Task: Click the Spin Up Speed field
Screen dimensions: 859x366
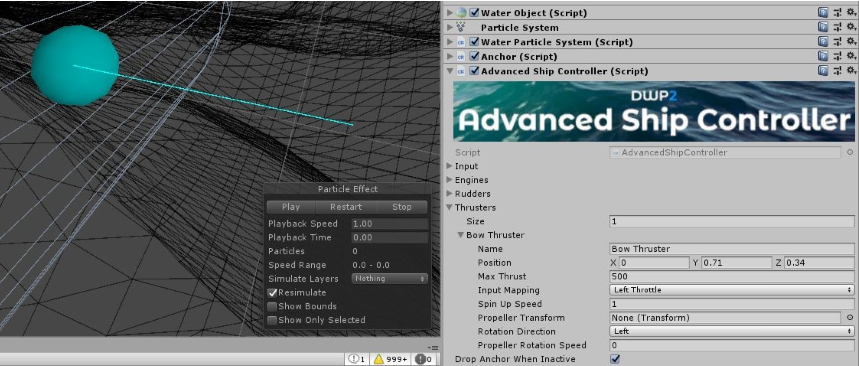Action: 732,304
